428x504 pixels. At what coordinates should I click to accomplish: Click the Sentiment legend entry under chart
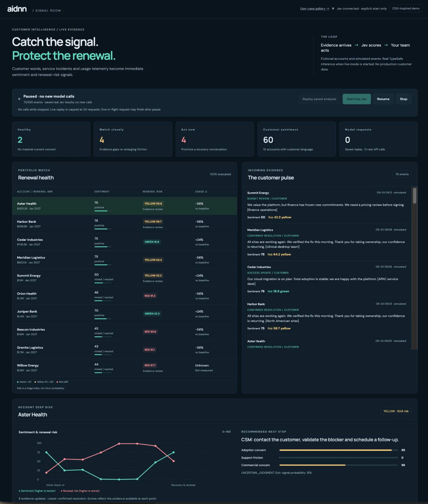(x=37, y=491)
